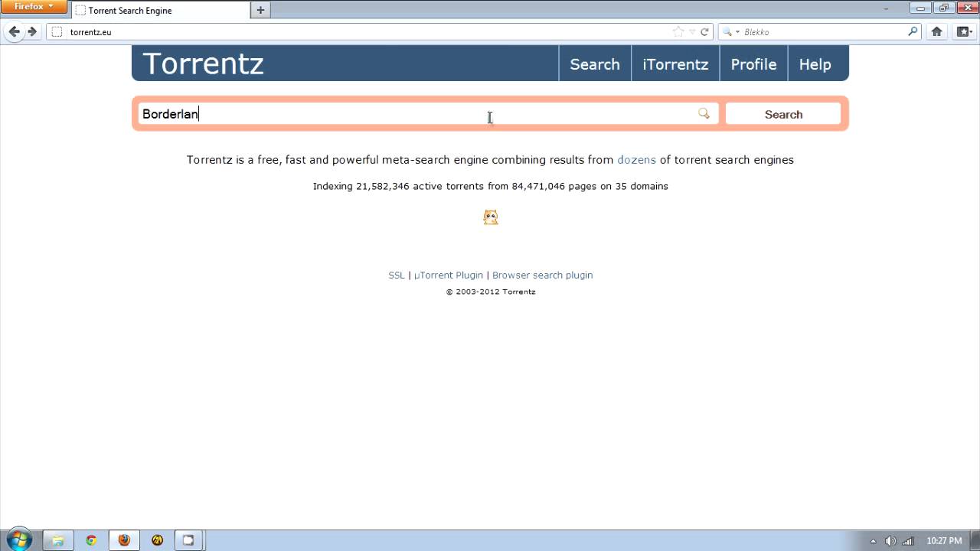
Task: Click the small owl mascot icon
Action: pyautogui.click(x=491, y=217)
